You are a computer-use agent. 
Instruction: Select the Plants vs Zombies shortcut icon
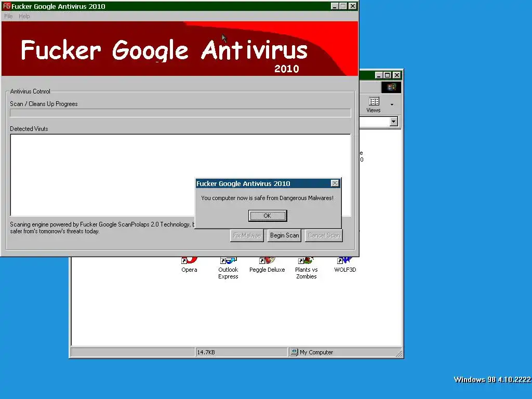pos(306,269)
